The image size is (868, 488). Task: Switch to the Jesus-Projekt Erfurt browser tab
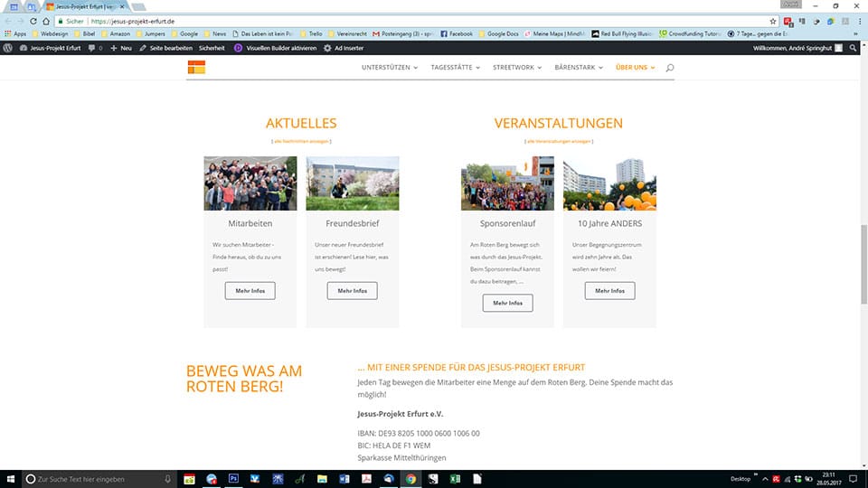point(83,6)
